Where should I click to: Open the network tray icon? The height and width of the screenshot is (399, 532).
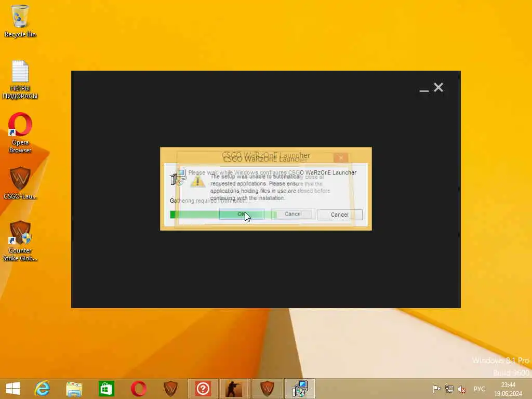(x=449, y=389)
